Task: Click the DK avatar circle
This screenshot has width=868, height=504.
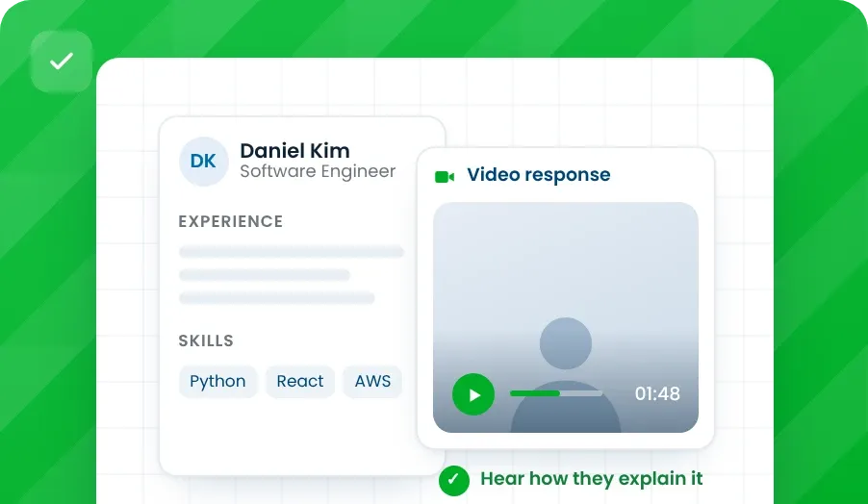Action: [204, 161]
